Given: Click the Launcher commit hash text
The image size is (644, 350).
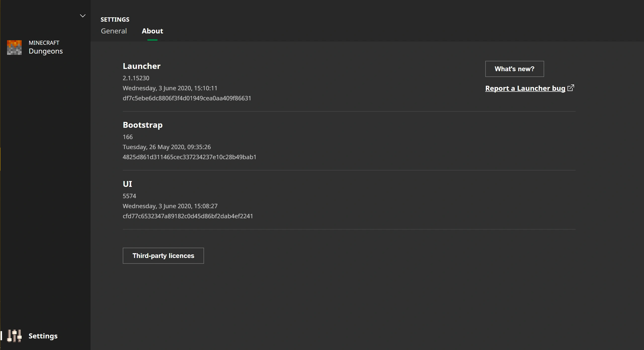Looking at the screenshot, I should click(187, 98).
